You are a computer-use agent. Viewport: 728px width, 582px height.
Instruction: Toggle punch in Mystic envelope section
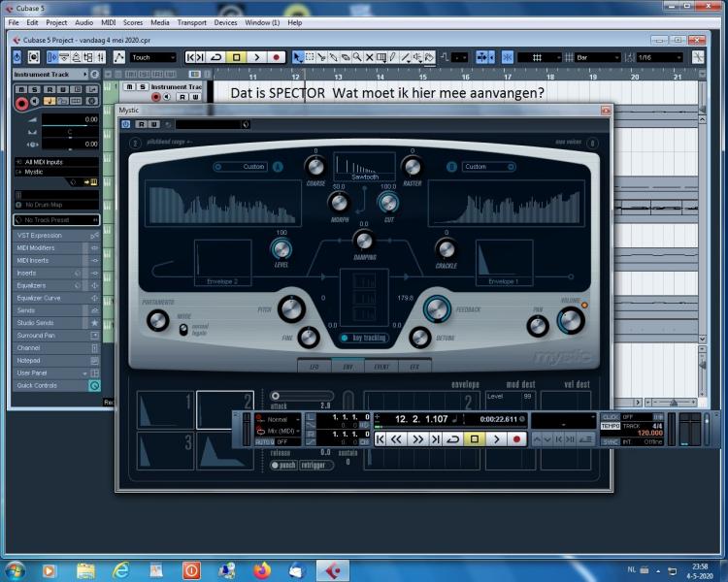[x=283, y=465]
